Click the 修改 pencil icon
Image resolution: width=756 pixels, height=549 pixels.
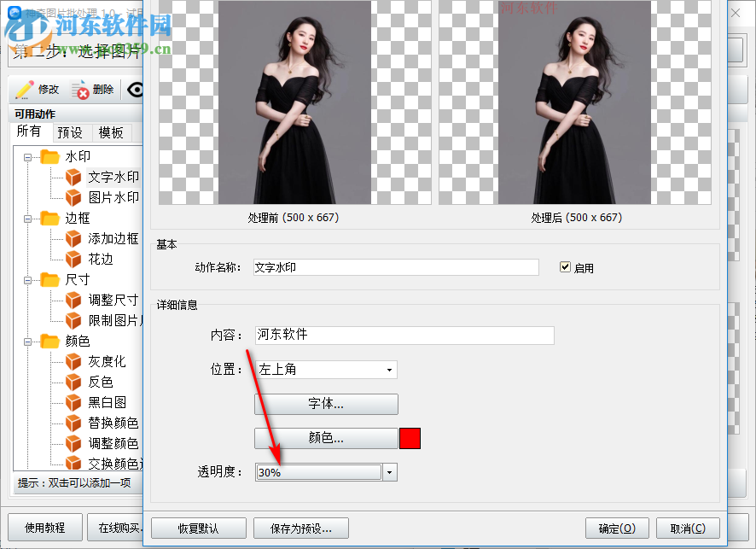click(x=24, y=90)
